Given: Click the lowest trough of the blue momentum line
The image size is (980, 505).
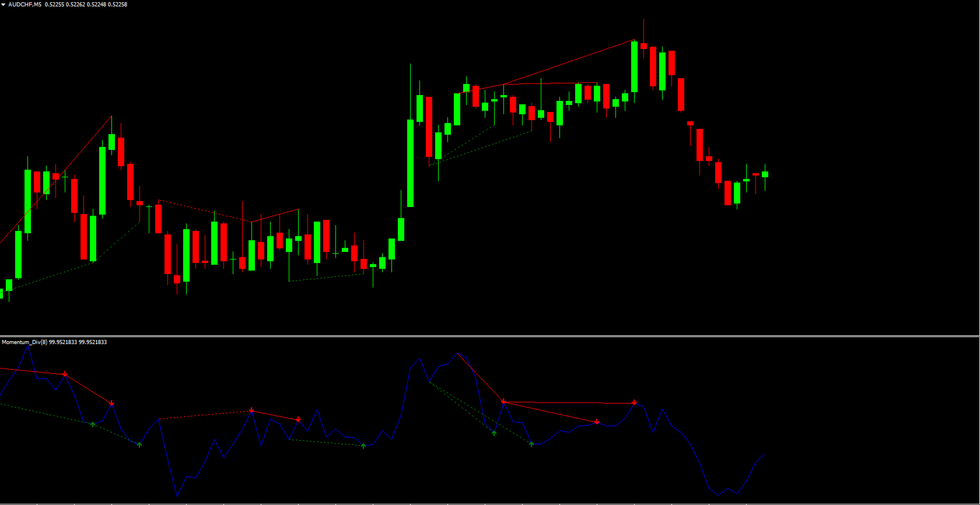Looking at the screenshot, I should pos(177,496).
